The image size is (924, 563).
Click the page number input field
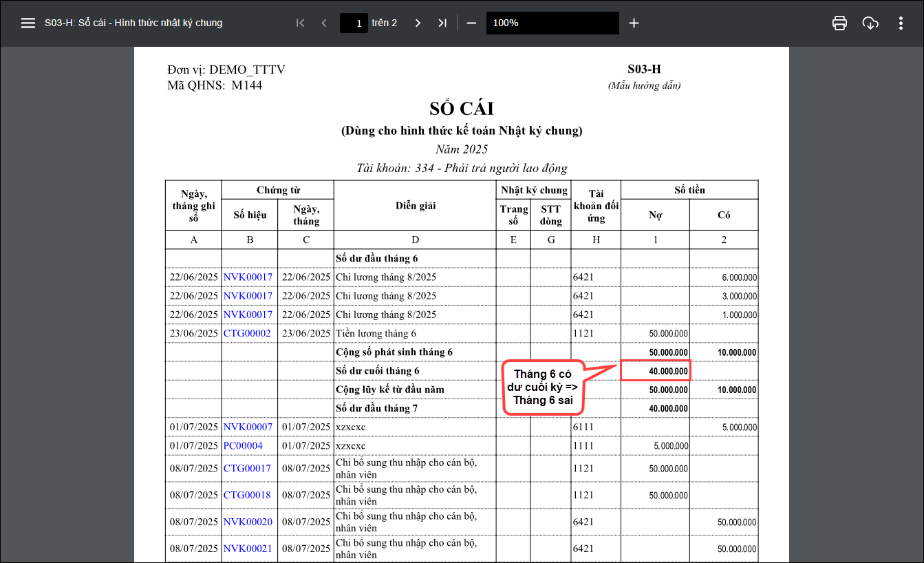(354, 23)
